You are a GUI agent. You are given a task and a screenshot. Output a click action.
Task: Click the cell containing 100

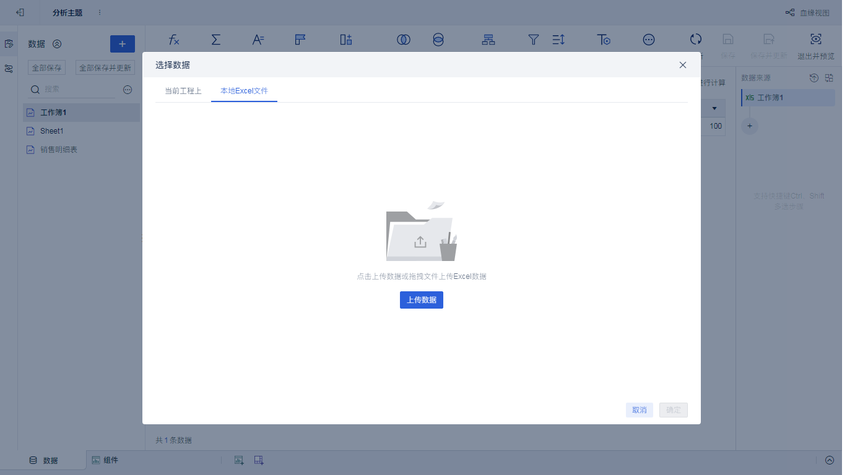[x=716, y=126]
